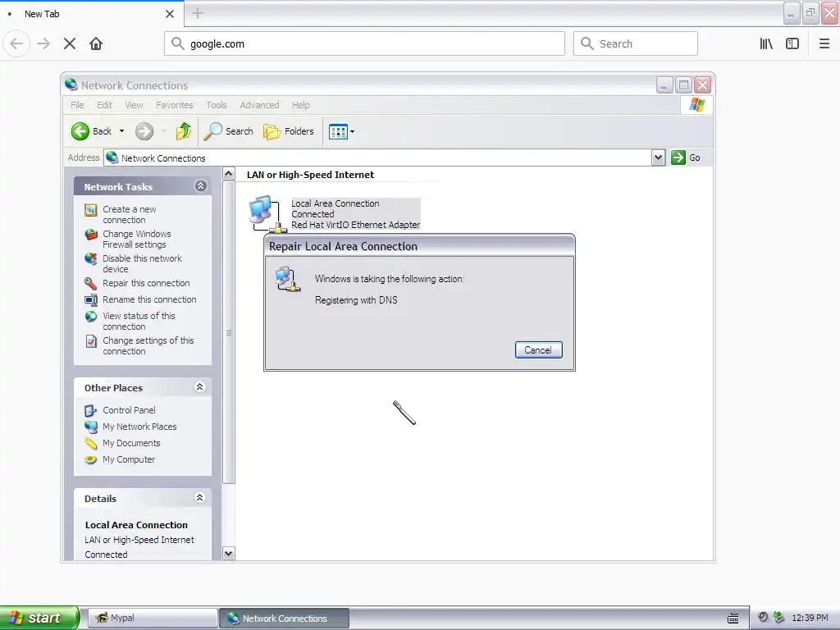
Task: Open Change Windows Firewall settings link
Action: coord(137,239)
